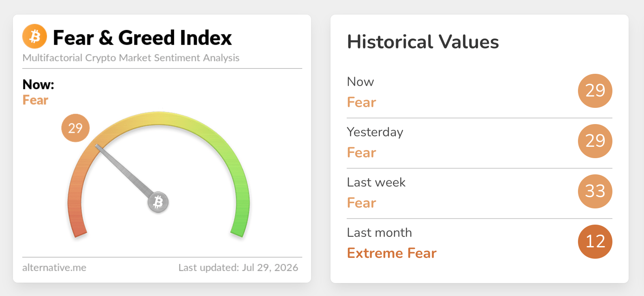This screenshot has height=296, width=644.
Task: Click the Last week 33 circle
Action: tap(595, 191)
